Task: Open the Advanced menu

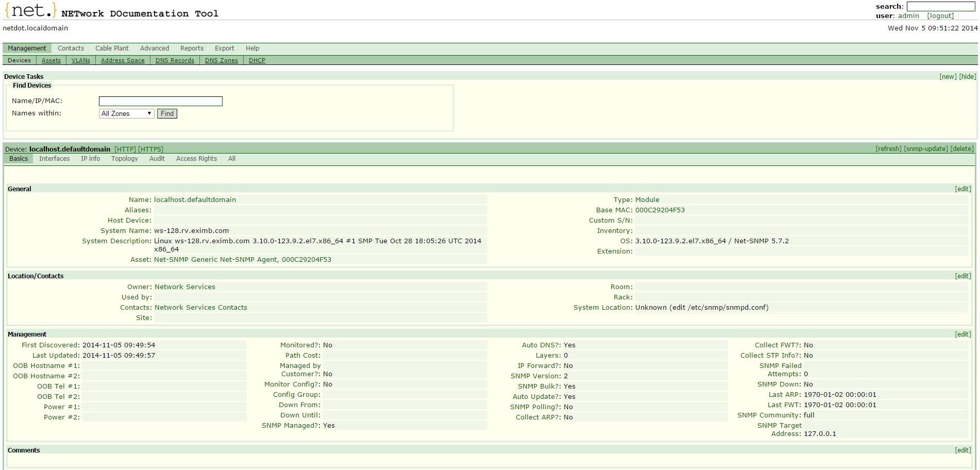Action: (155, 48)
